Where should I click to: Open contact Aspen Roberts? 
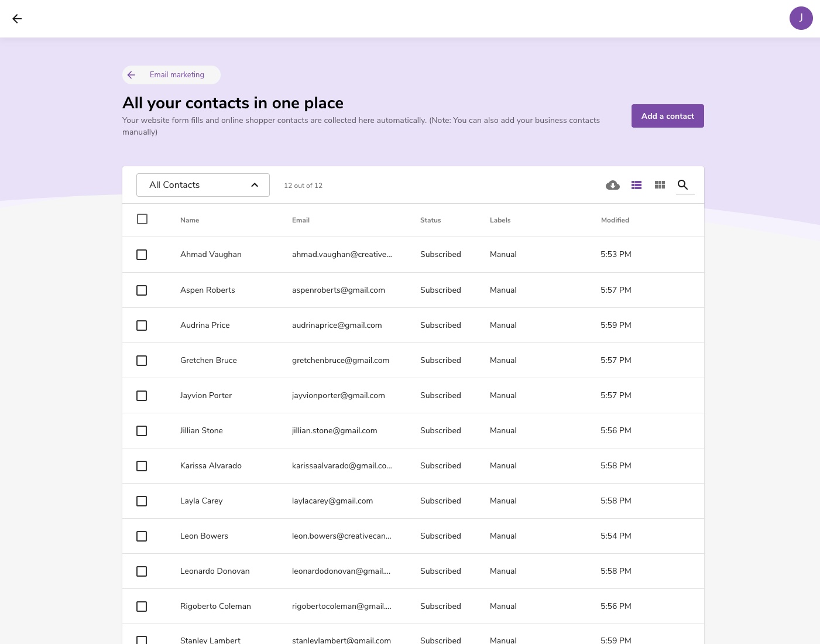point(207,290)
